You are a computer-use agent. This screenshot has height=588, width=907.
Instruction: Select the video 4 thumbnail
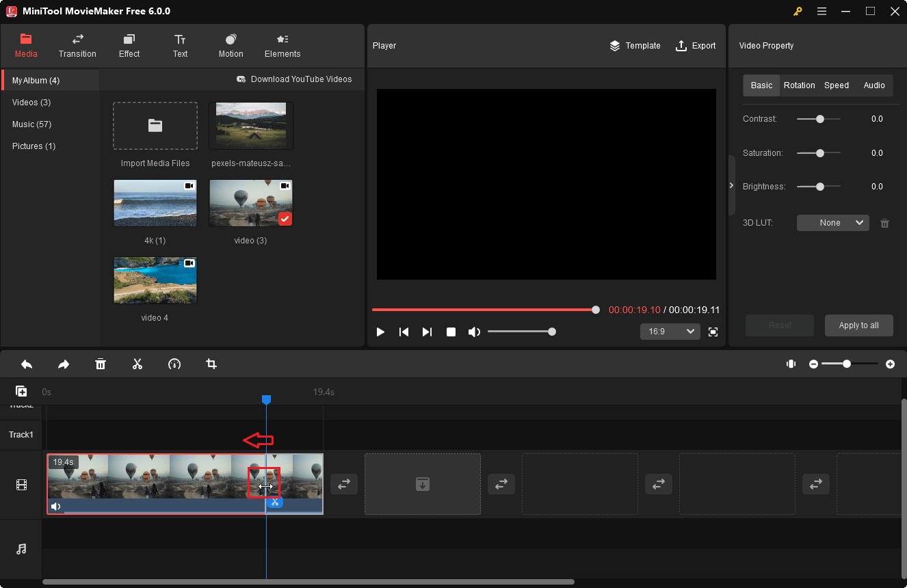point(155,280)
